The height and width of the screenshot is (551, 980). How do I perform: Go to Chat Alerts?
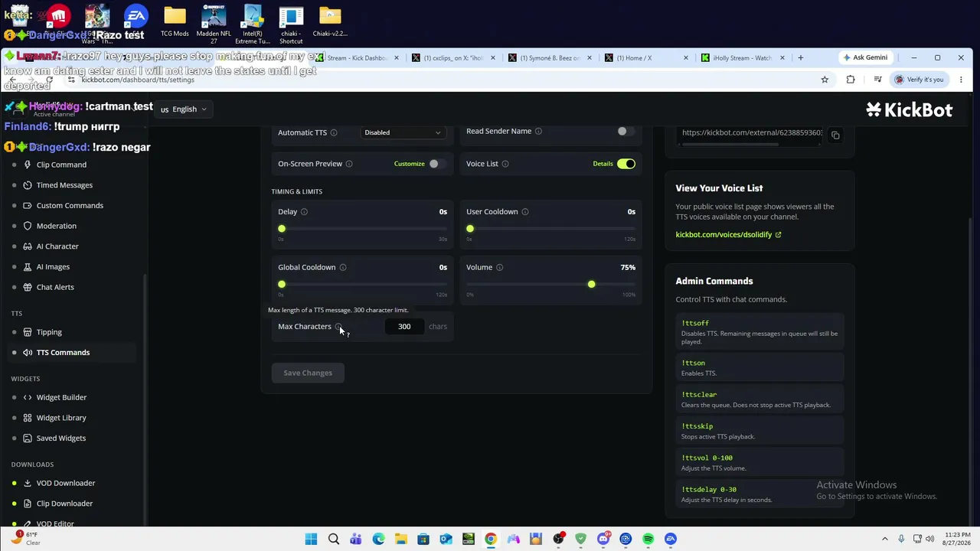(x=55, y=287)
